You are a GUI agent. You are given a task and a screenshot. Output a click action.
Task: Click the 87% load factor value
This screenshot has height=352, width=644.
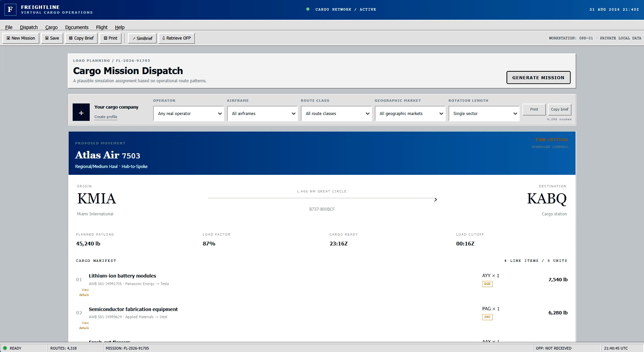pyautogui.click(x=209, y=243)
